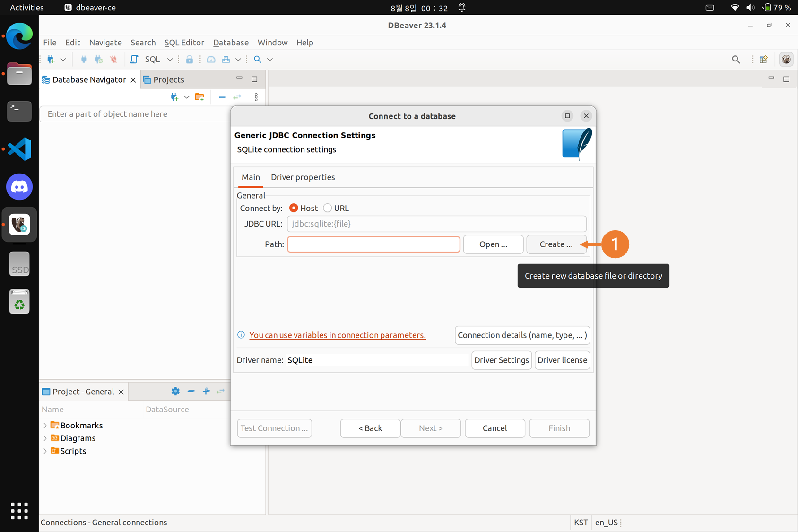Close the Project - General tab
This screenshot has height=532, width=798.
tap(121, 392)
